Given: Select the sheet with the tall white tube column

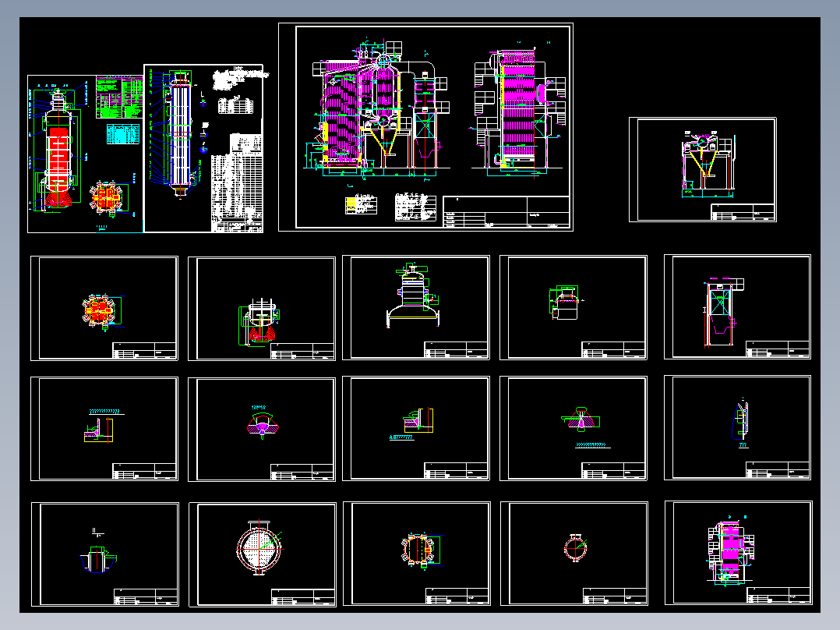Looking at the screenshot, I should (203, 148).
